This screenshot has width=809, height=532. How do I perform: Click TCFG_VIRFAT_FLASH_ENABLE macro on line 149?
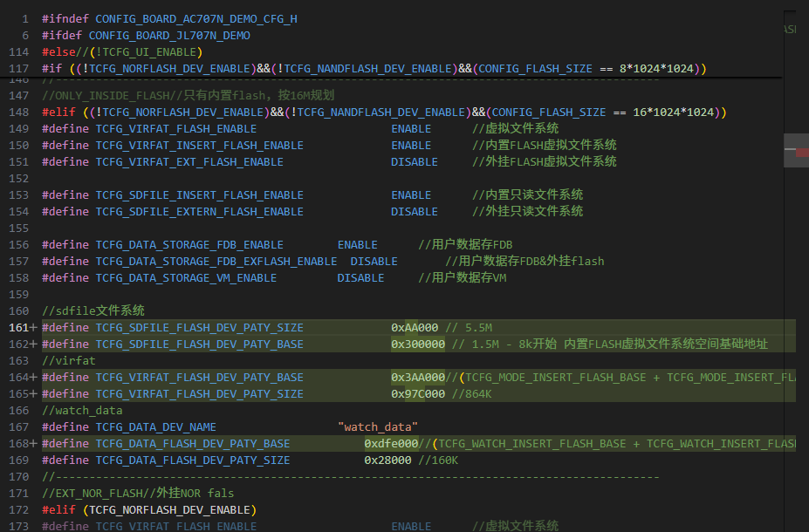point(176,129)
